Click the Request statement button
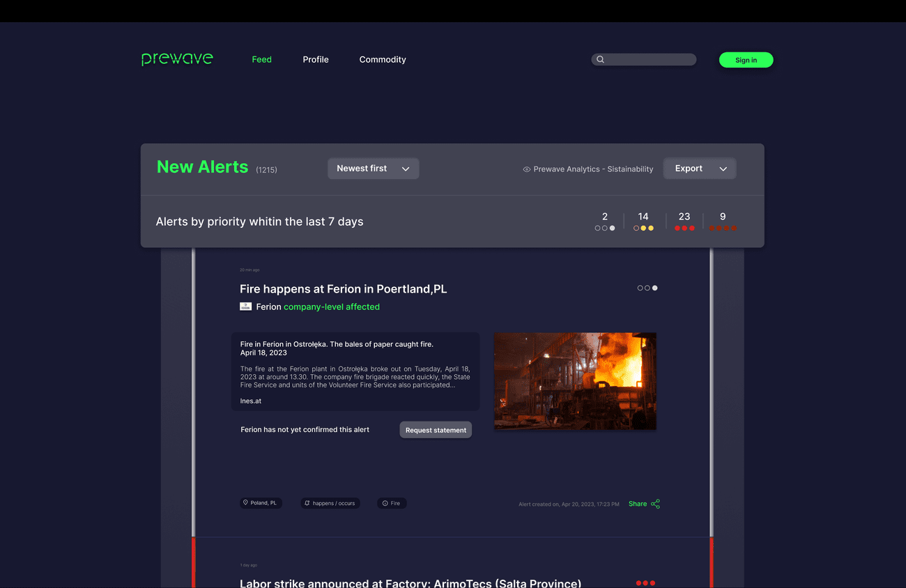Viewport: 906px width, 588px height. point(436,430)
